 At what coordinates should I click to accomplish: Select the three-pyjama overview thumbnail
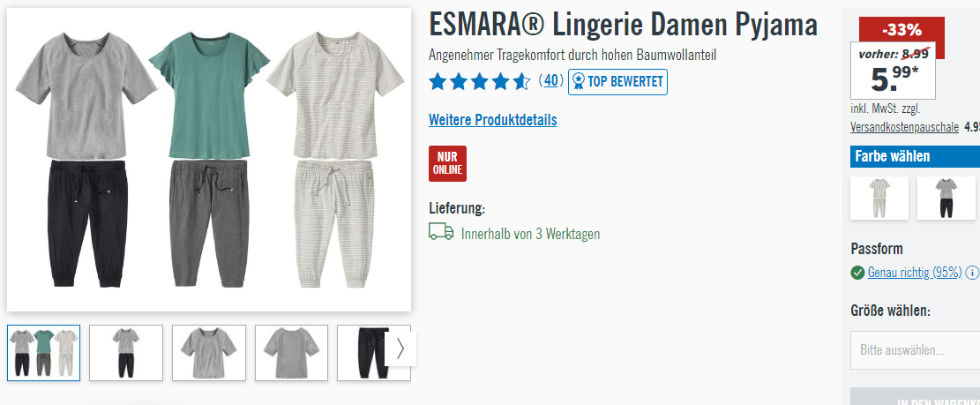coord(44,353)
